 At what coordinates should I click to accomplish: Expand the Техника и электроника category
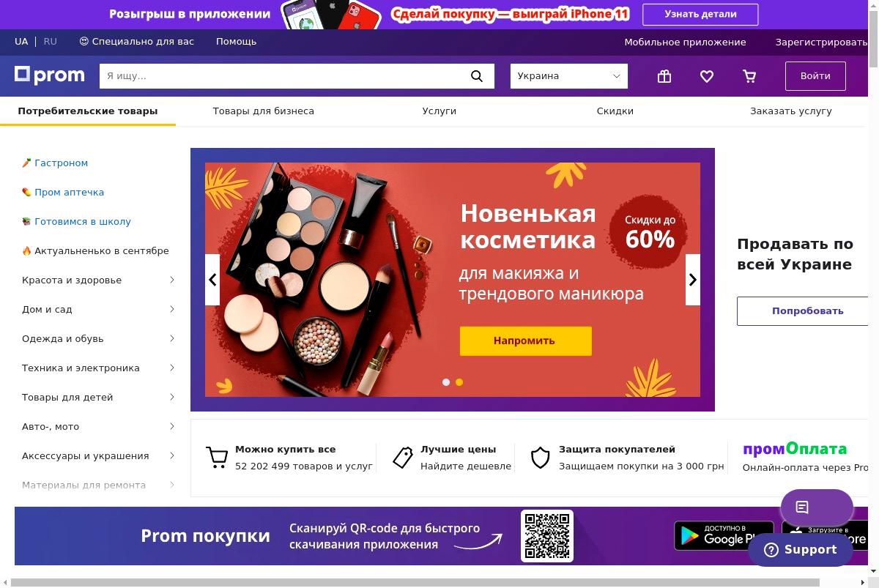[x=98, y=368]
